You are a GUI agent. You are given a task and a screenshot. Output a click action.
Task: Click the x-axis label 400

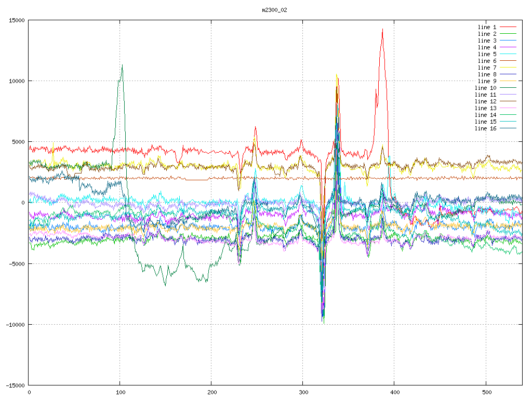(395, 393)
